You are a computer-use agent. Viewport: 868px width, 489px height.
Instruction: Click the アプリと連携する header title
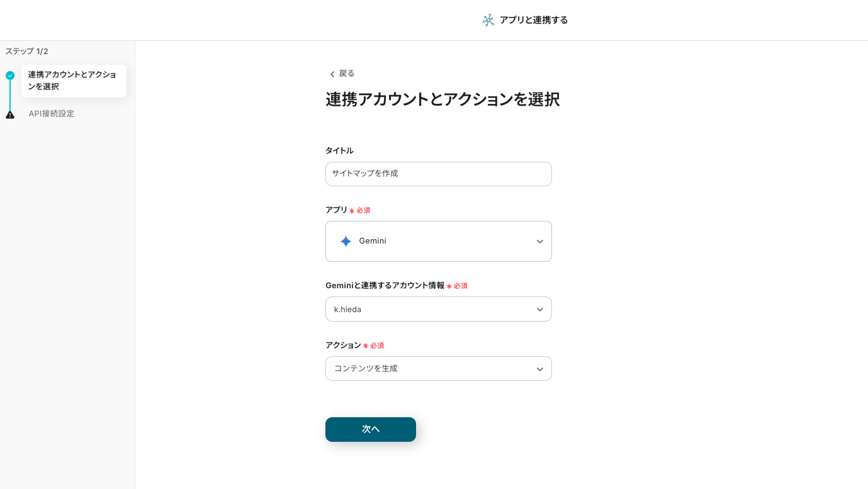[x=534, y=20]
